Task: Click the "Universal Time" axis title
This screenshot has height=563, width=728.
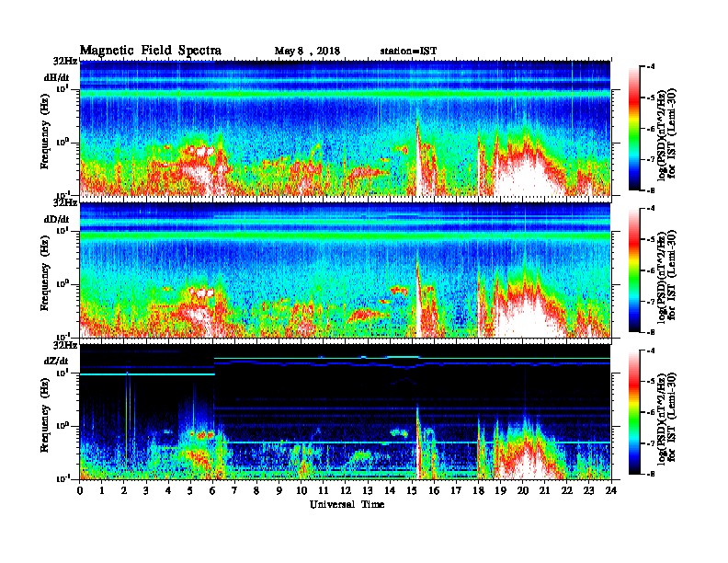Action: [347, 504]
